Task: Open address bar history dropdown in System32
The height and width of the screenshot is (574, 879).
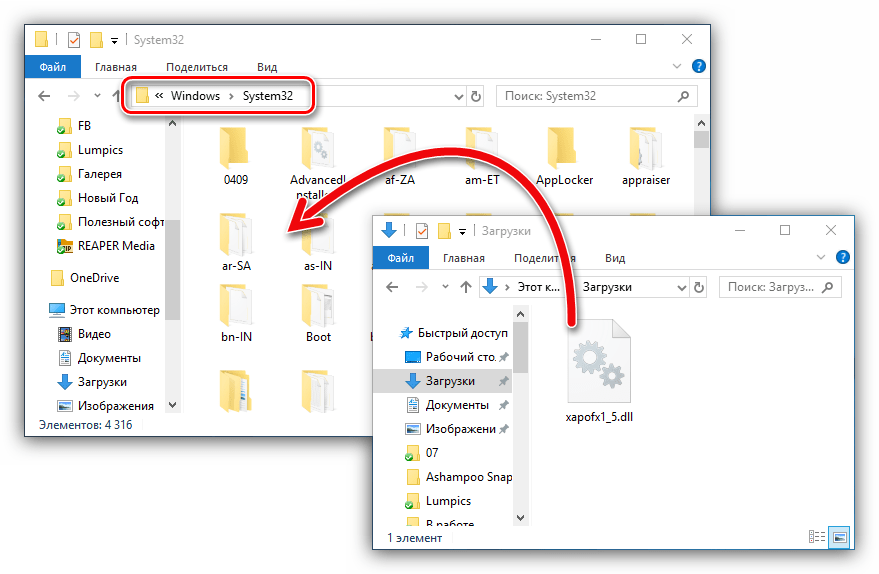Action: pos(458,96)
